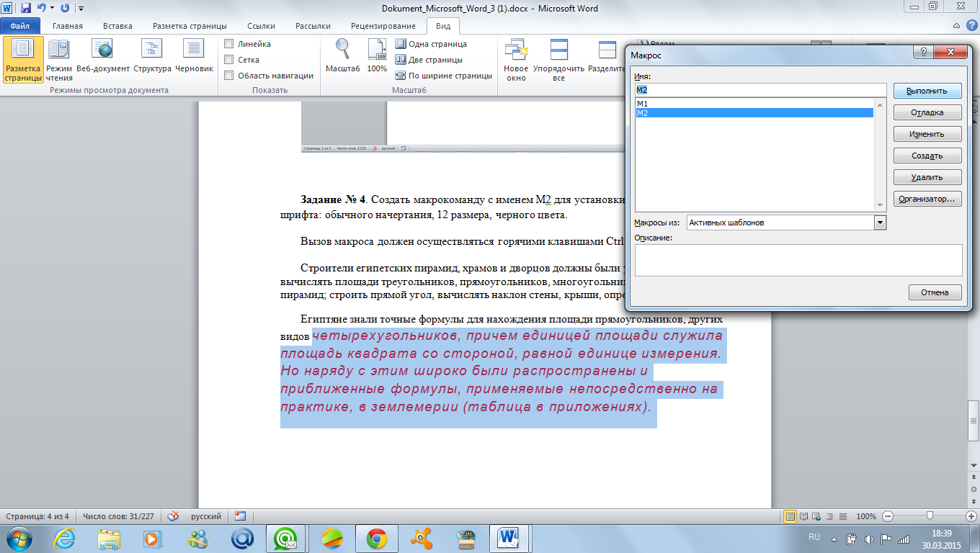This screenshot has width=980, height=553.
Task: Open the spell check status icon
Action: 173,516
